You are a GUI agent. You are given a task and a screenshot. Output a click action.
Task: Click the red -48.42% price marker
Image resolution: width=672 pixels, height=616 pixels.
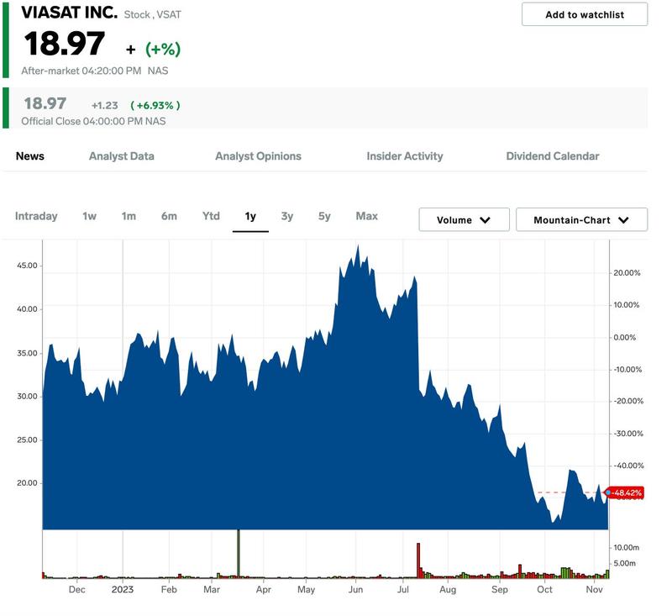(x=625, y=493)
